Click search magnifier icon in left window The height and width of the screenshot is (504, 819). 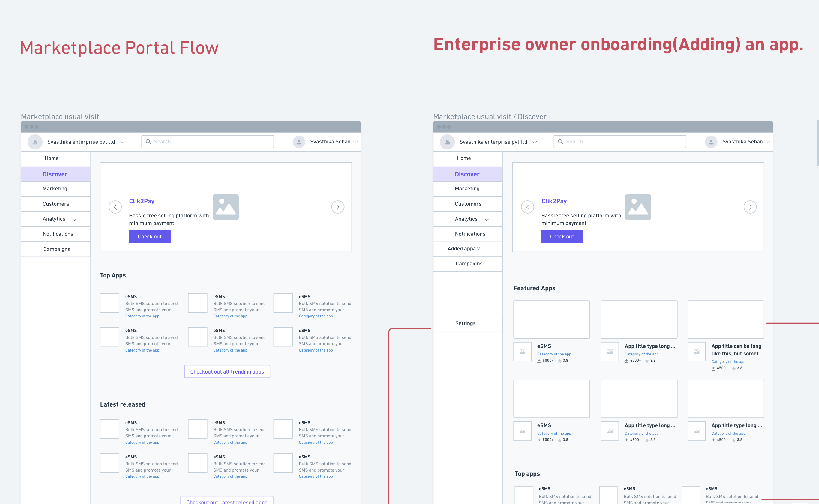(x=148, y=142)
